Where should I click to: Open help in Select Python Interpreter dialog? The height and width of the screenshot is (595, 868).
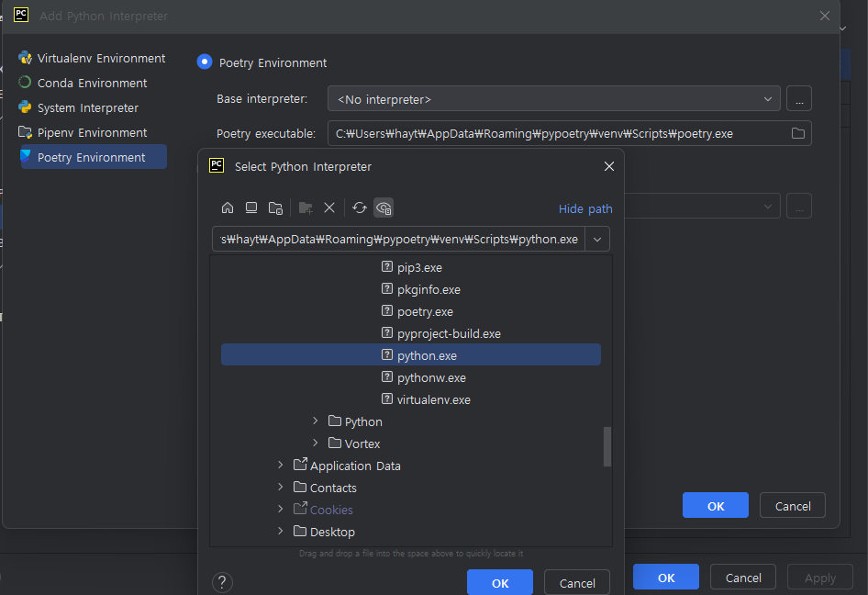tap(222, 582)
